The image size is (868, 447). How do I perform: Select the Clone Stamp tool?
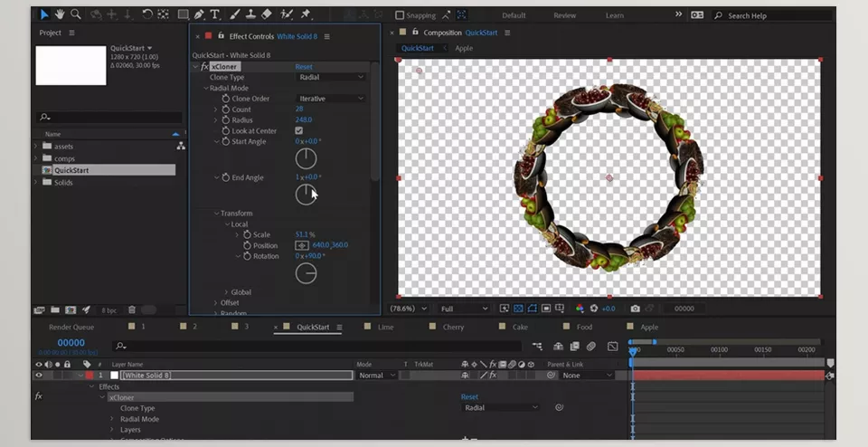click(250, 14)
